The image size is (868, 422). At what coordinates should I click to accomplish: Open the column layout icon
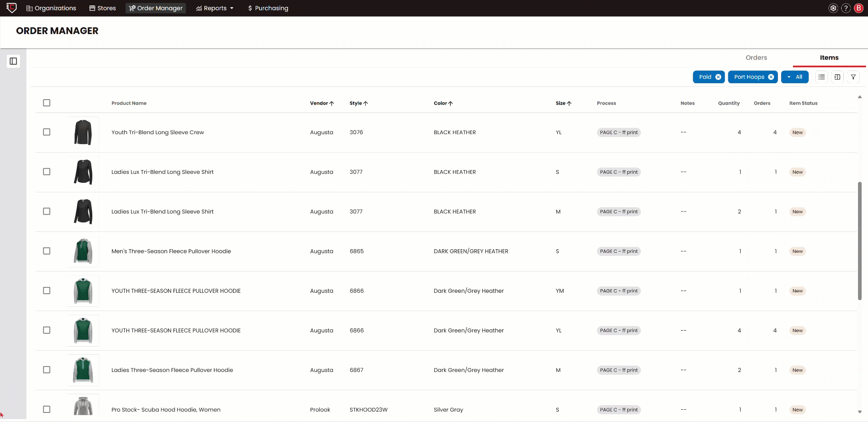point(837,77)
